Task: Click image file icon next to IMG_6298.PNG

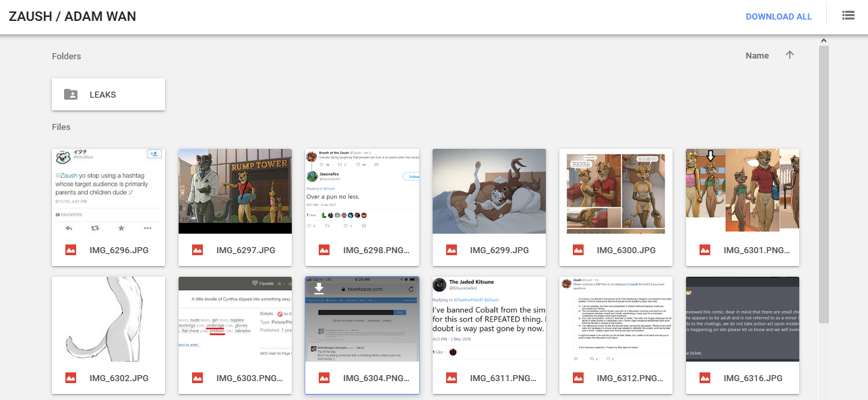Action: point(324,250)
